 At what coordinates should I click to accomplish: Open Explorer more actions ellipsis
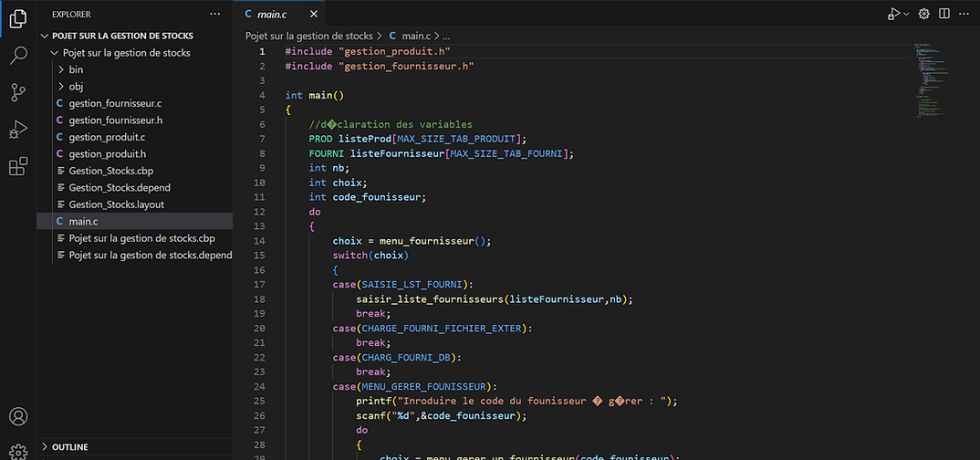pyautogui.click(x=215, y=14)
